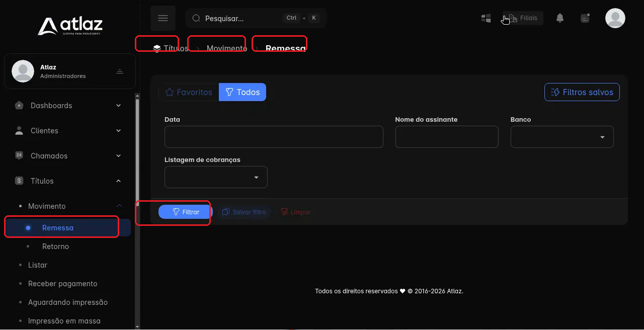The width and height of the screenshot is (644, 330).
Task: Open Retorno in the sidebar
Action: [55, 246]
